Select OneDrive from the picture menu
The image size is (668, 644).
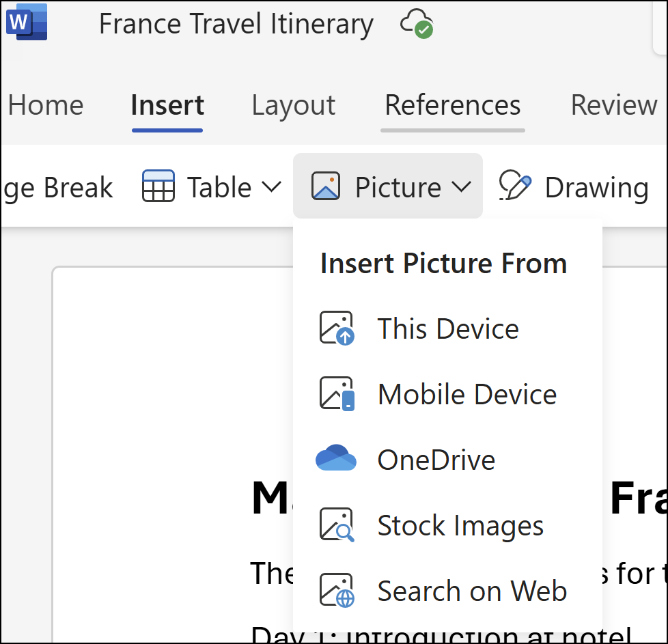click(435, 459)
